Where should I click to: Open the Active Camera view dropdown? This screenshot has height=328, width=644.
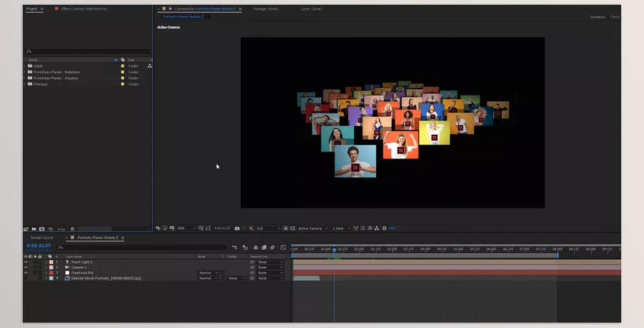[x=313, y=228]
